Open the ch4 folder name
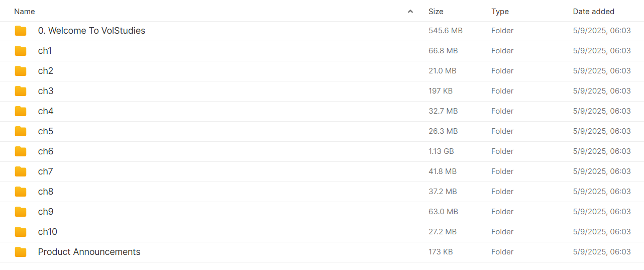 tap(46, 111)
